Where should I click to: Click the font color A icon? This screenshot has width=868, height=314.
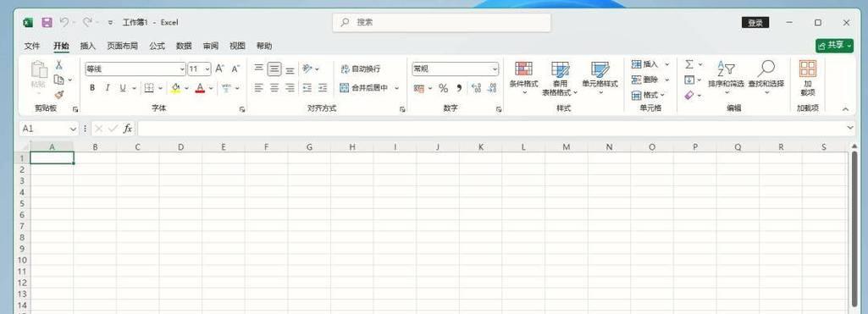tap(200, 87)
